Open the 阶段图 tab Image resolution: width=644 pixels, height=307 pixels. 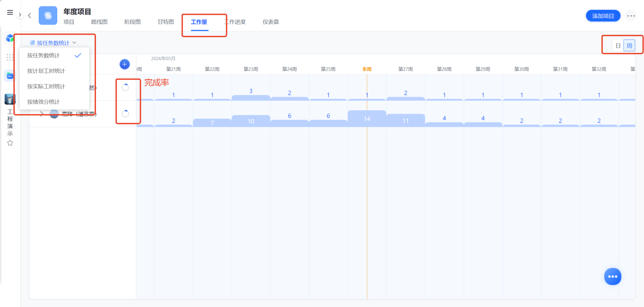[x=133, y=22]
